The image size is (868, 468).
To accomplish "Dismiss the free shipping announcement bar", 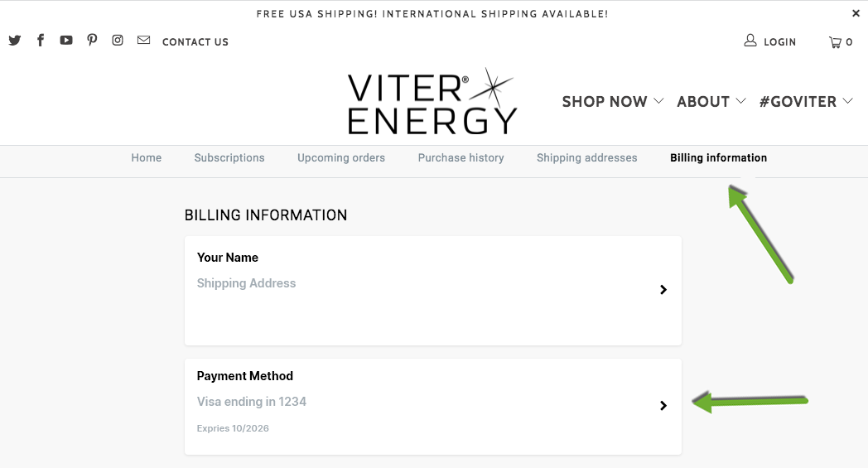I will coord(856,13).
